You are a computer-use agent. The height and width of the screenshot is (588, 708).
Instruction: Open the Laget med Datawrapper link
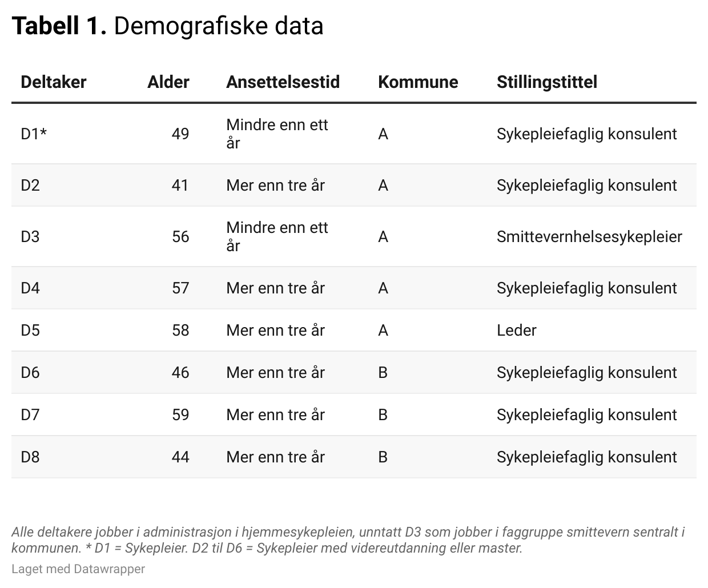click(x=78, y=569)
